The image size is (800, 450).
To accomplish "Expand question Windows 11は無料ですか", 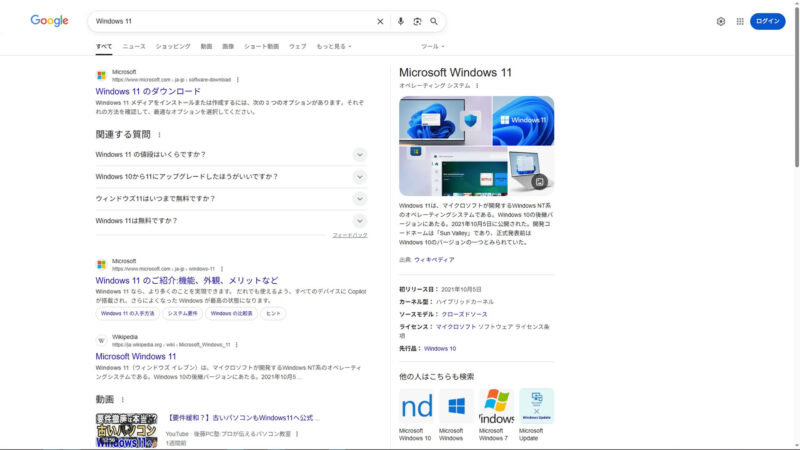I will [360, 221].
